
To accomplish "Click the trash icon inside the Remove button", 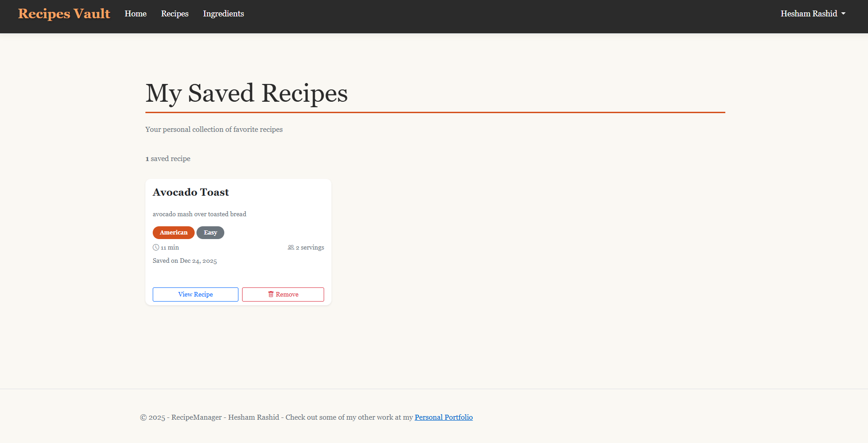I will 270,294.
